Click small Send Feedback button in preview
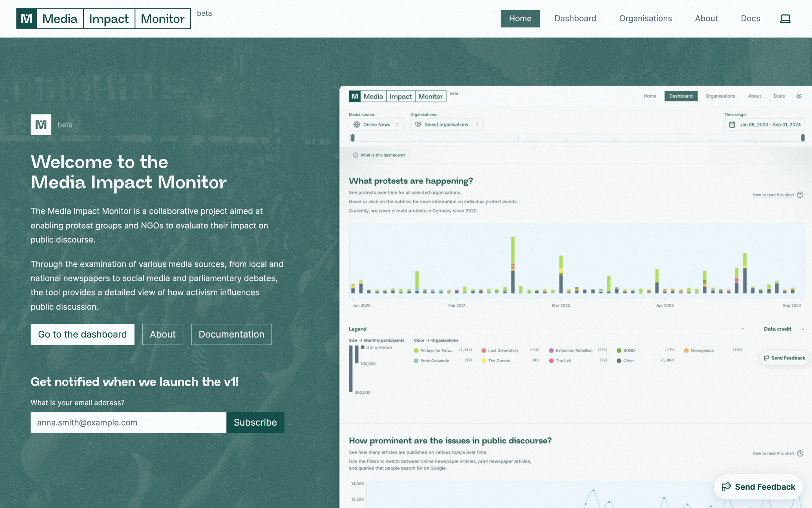Screen dimensions: 812x508 click(784, 358)
